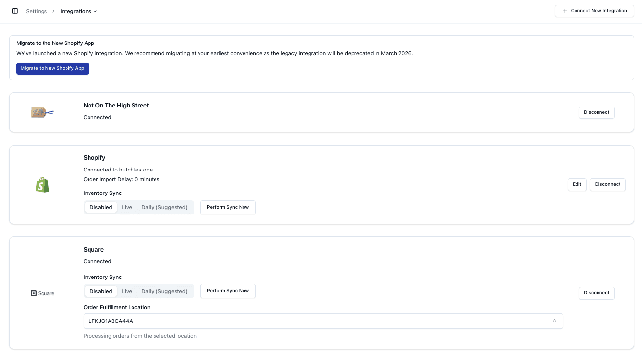Click the Square heading text

click(x=93, y=250)
